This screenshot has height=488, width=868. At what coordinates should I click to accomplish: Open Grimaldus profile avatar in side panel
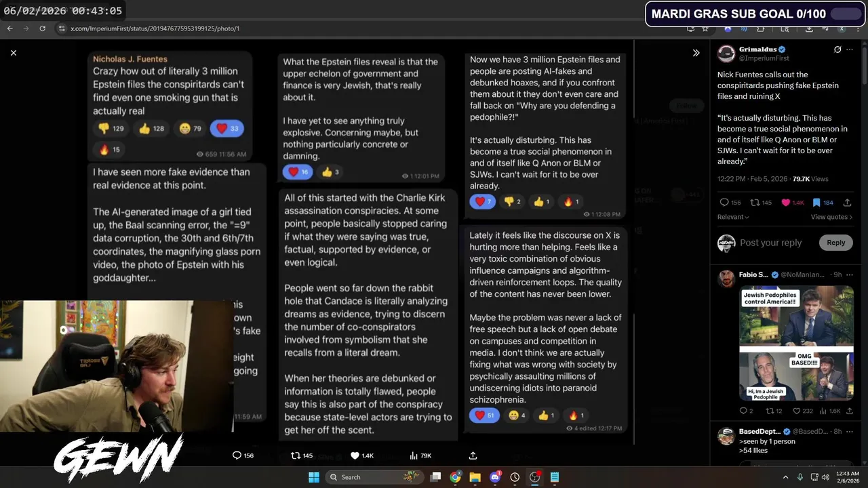(x=726, y=54)
